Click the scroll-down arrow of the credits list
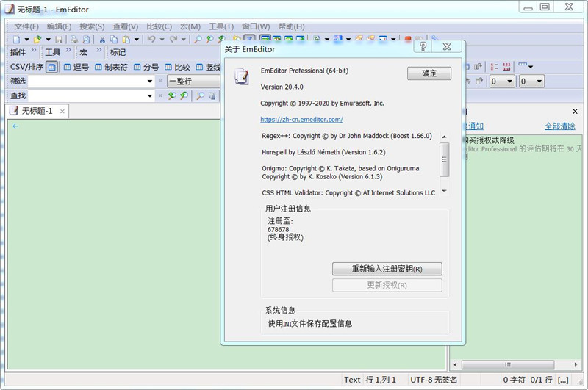Image resolution: width=588 pixels, height=390 pixels. click(444, 191)
